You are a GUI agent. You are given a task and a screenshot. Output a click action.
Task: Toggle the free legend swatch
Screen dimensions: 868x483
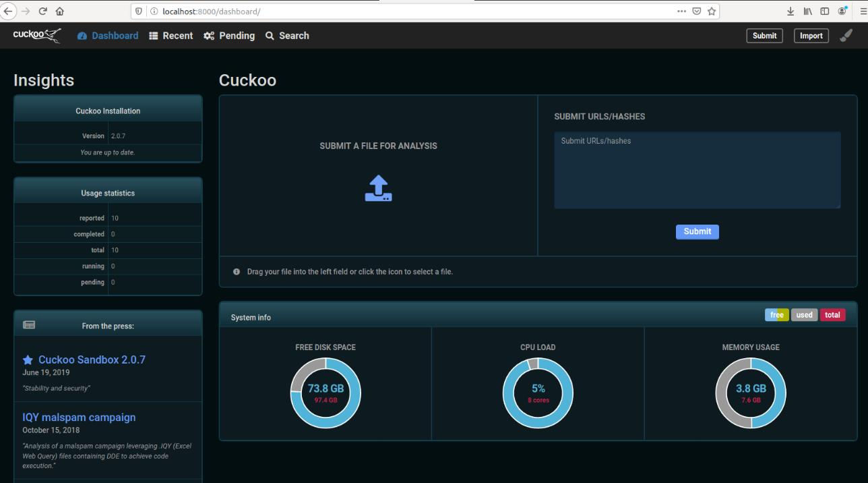click(x=777, y=315)
